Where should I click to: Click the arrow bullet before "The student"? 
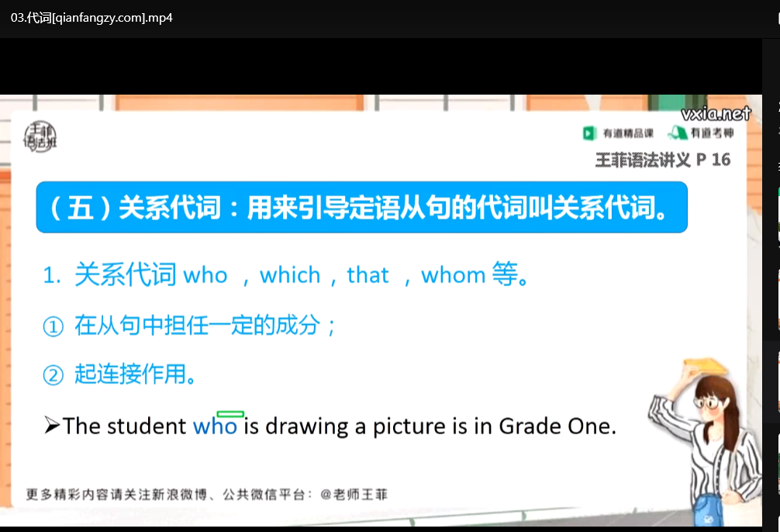pos(52,426)
